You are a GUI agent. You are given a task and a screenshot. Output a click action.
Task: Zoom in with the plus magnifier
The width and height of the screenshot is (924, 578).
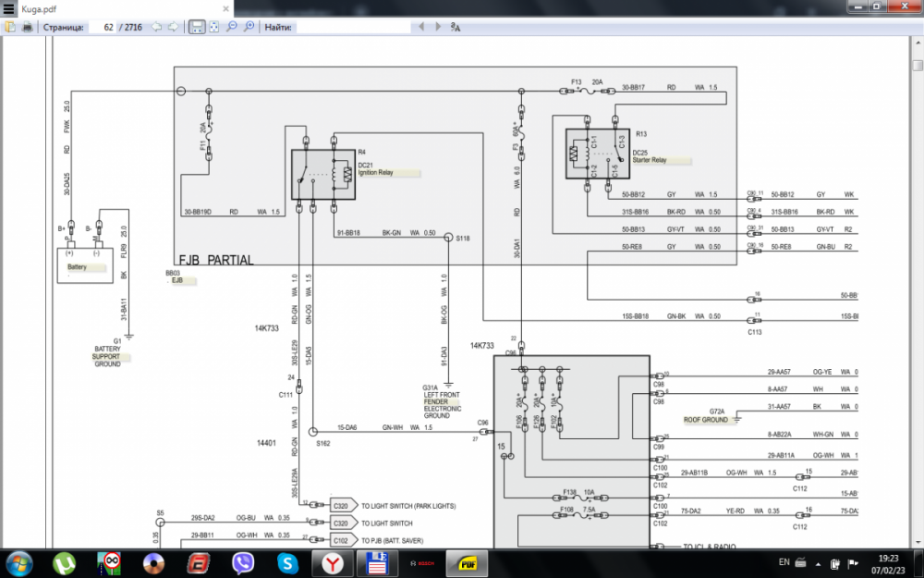click(x=249, y=27)
